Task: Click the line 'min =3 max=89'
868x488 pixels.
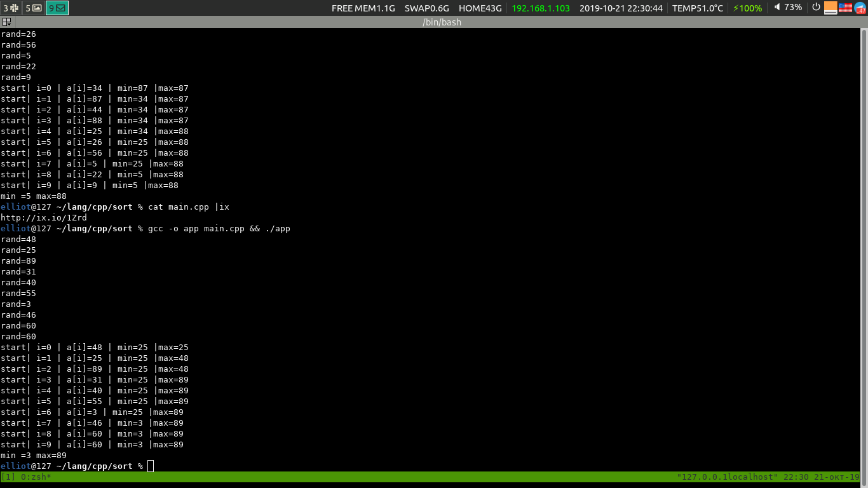Action: [x=34, y=456]
